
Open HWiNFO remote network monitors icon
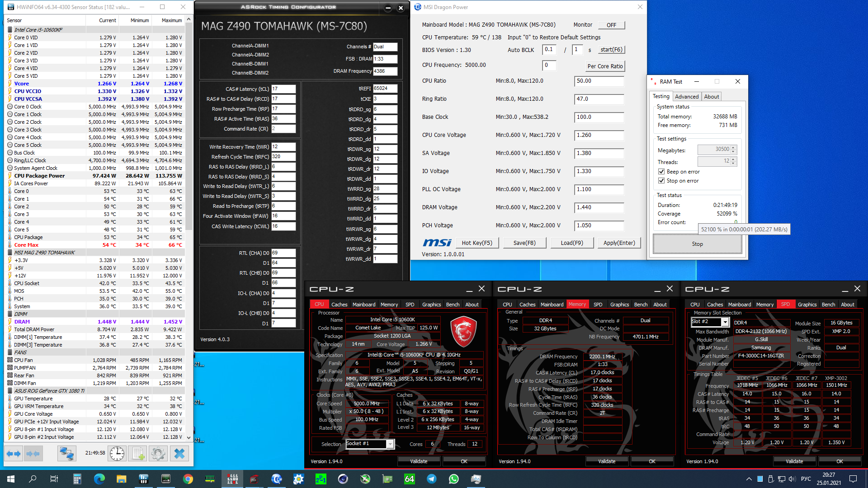click(x=66, y=453)
